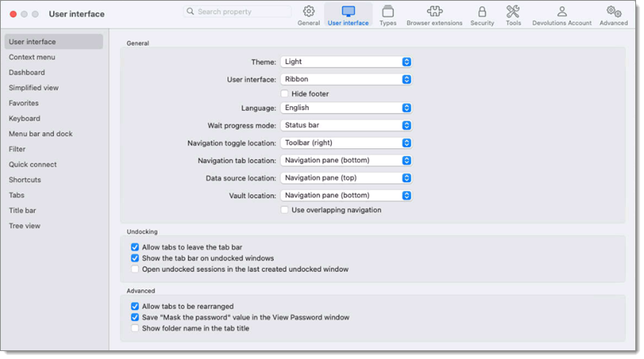
Task: Select Shortcuts in the sidebar
Action: (25, 180)
